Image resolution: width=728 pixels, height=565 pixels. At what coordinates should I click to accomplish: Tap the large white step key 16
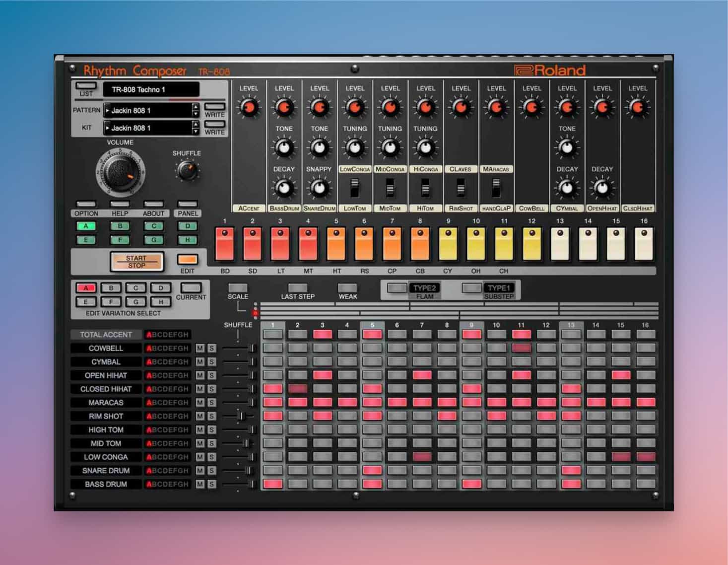pos(644,244)
